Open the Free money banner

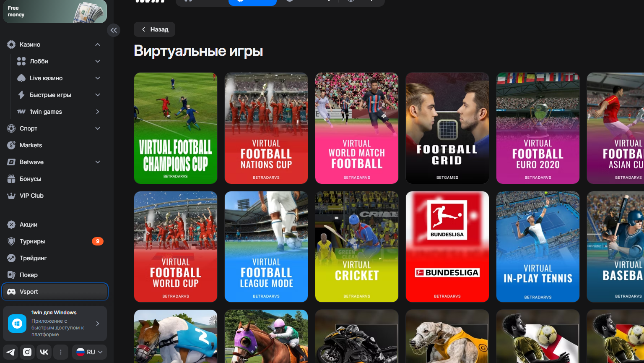[55, 11]
